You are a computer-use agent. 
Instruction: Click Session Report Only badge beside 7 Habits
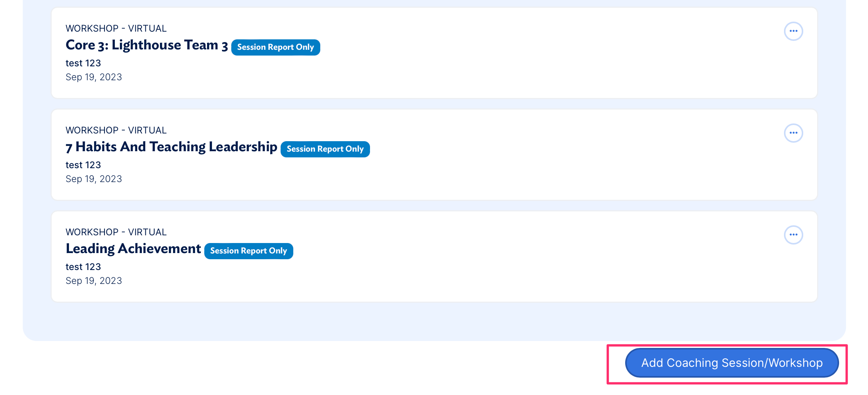[x=325, y=149]
